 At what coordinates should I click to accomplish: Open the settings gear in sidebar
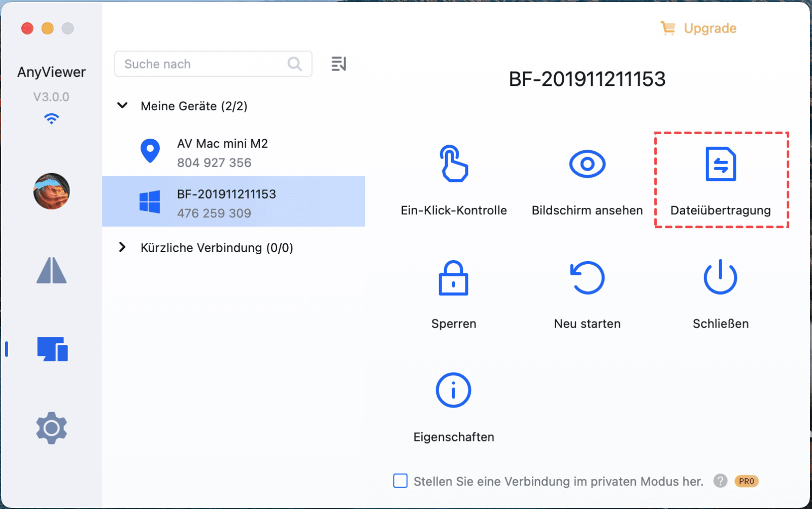[x=51, y=428]
